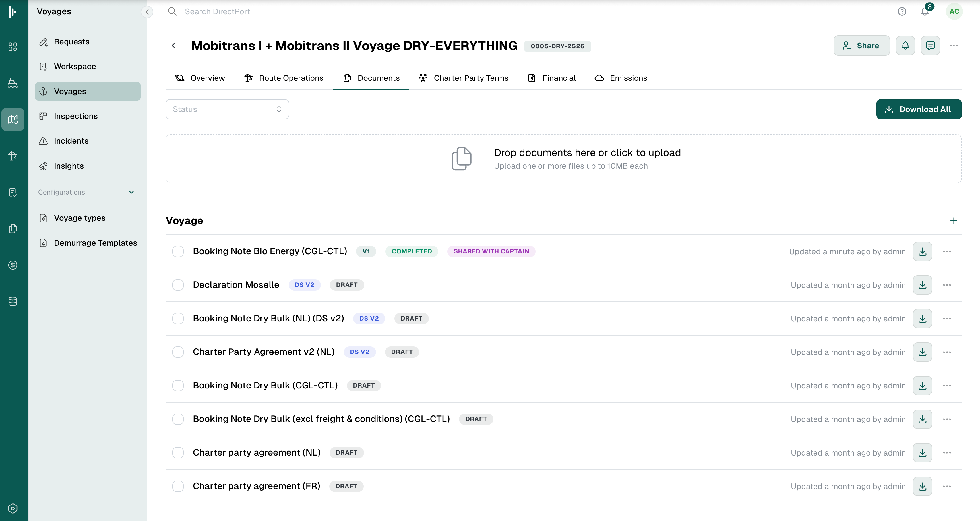
Task: Select Booking Note Bio Energy checkbox
Action: 178,252
